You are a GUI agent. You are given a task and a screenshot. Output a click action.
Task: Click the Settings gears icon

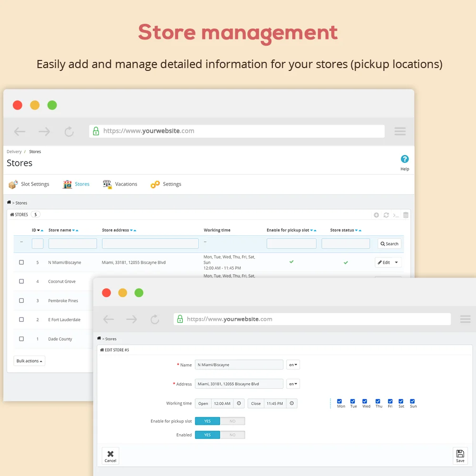tap(155, 184)
